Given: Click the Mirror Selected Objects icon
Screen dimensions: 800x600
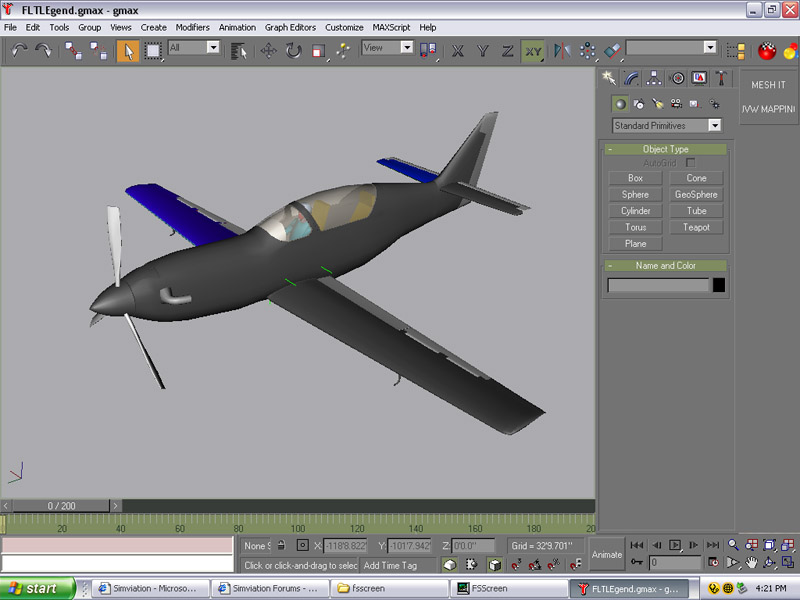Looking at the screenshot, I should [x=562, y=50].
